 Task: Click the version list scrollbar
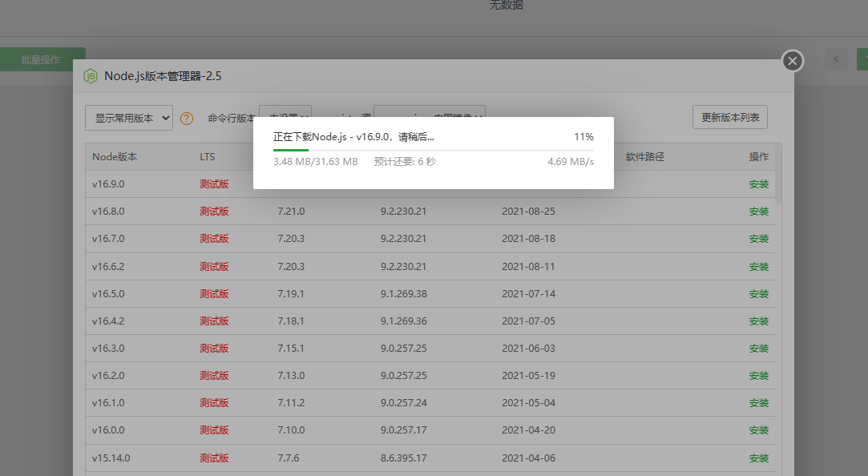tap(778, 174)
